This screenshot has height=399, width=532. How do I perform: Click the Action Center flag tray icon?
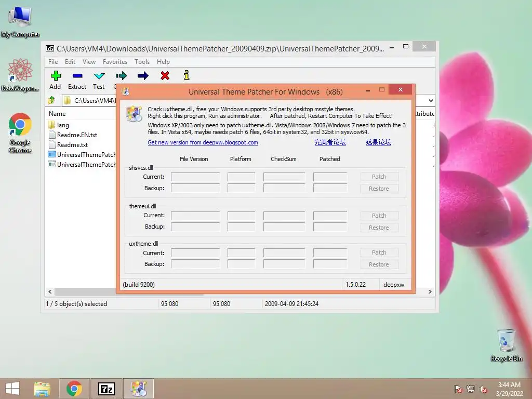[x=458, y=389]
